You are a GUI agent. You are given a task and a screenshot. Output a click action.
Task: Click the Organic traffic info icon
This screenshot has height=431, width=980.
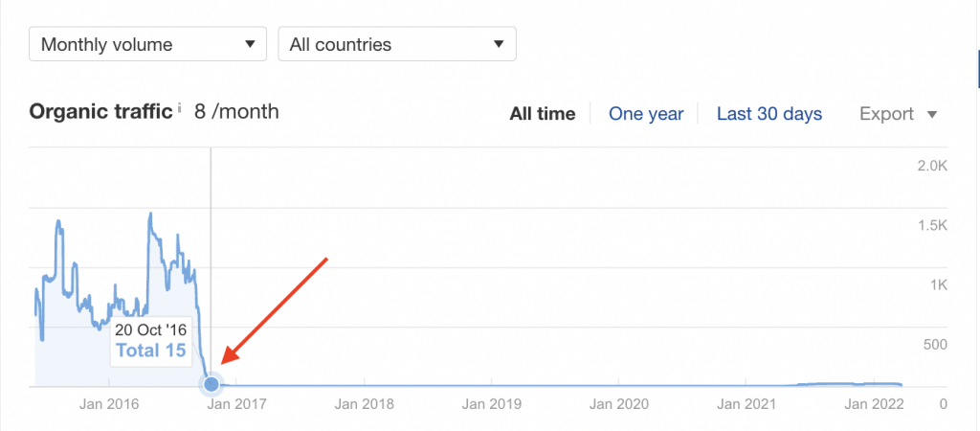coord(179,108)
